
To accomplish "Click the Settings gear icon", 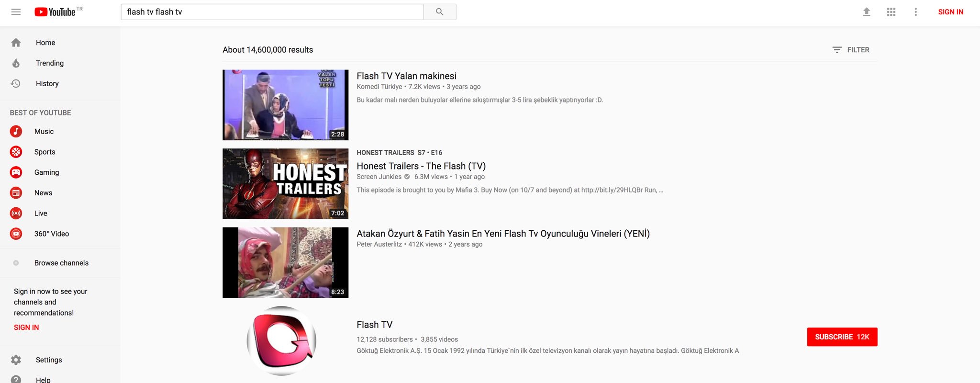I will tap(16, 360).
